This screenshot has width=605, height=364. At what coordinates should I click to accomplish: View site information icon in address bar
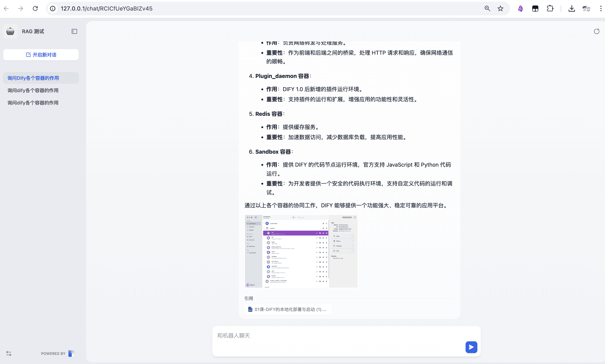[x=53, y=9]
